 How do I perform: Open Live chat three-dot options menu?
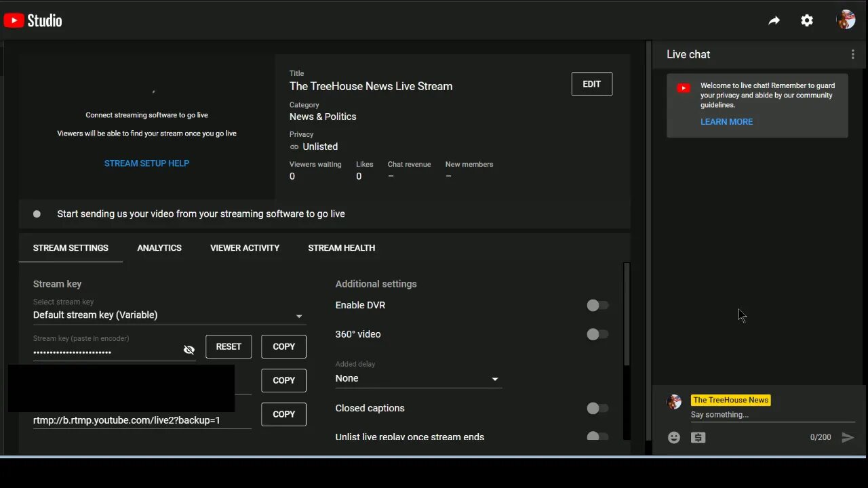(x=852, y=54)
